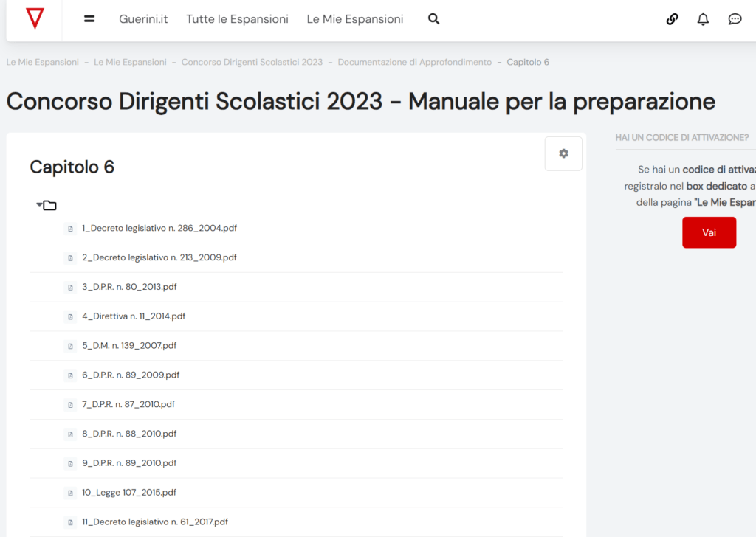Go to Tutte le Espansioni
The width and height of the screenshot is (756, 537).
point(237,19)
